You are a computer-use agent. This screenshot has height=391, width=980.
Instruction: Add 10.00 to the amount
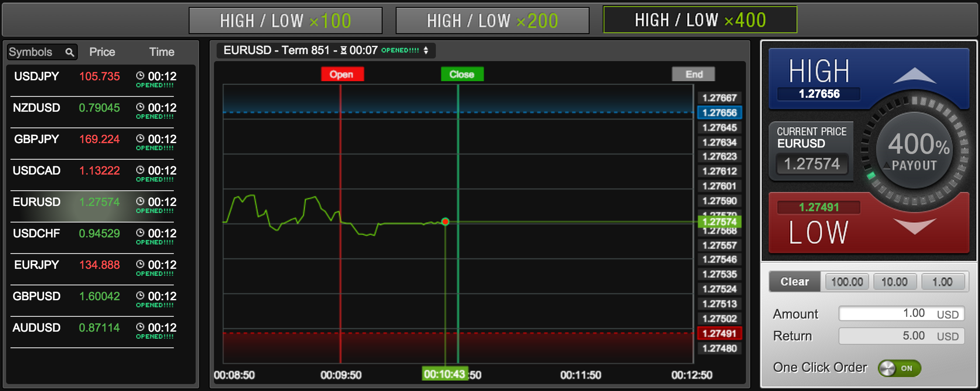(x=894, y=282)
